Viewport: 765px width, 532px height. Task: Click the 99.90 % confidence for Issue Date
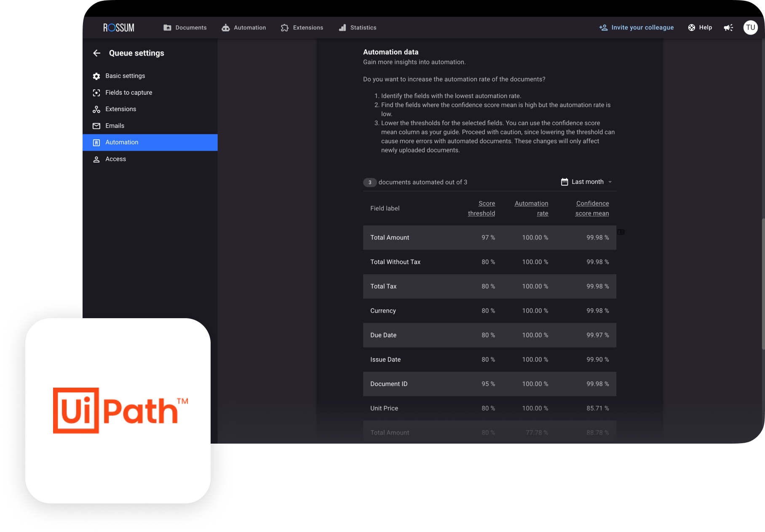(x=598, y=360)
